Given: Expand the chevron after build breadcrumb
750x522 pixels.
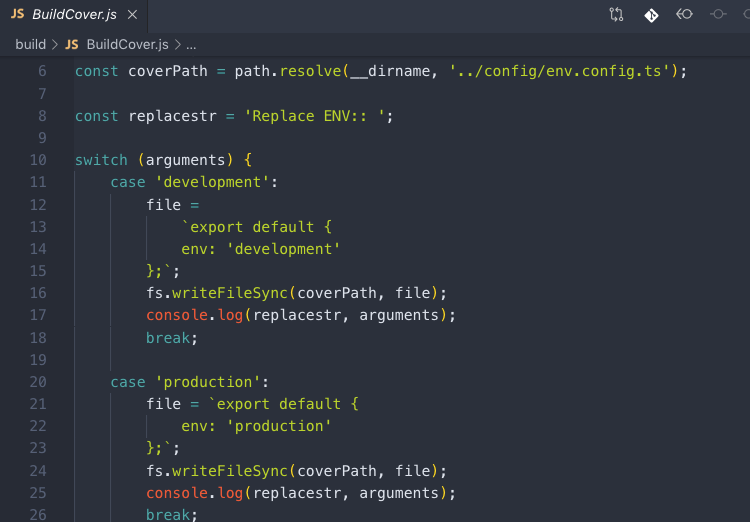Looking at the screenshot, I should (x=55, y=44).
